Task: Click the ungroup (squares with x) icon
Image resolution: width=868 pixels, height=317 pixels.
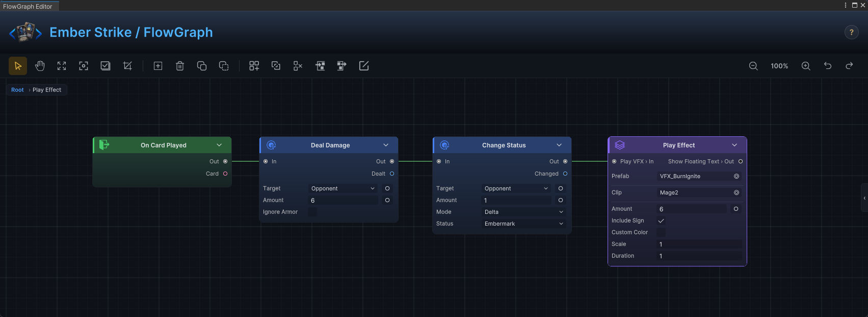Action: pyautogui.click(x=298, y=66)
